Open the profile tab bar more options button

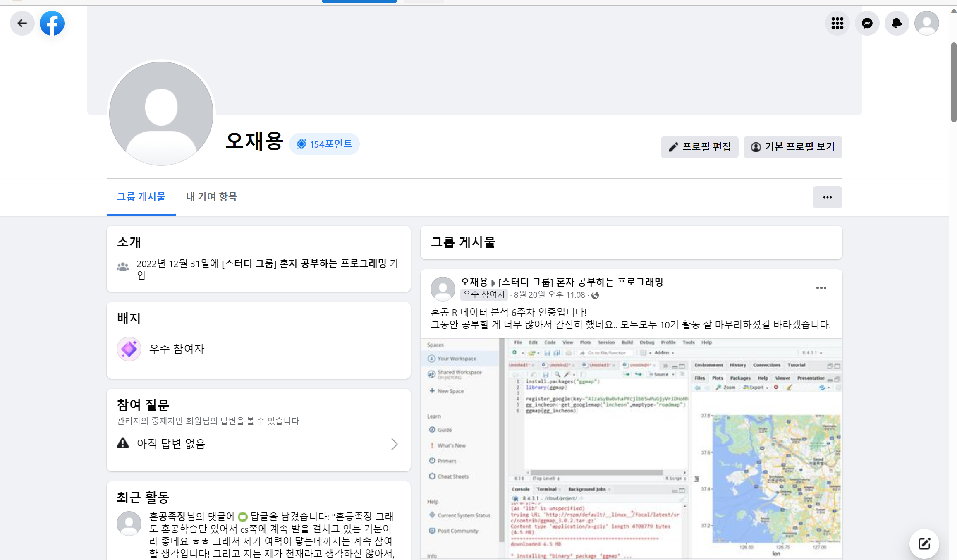[x=827, y=197]
